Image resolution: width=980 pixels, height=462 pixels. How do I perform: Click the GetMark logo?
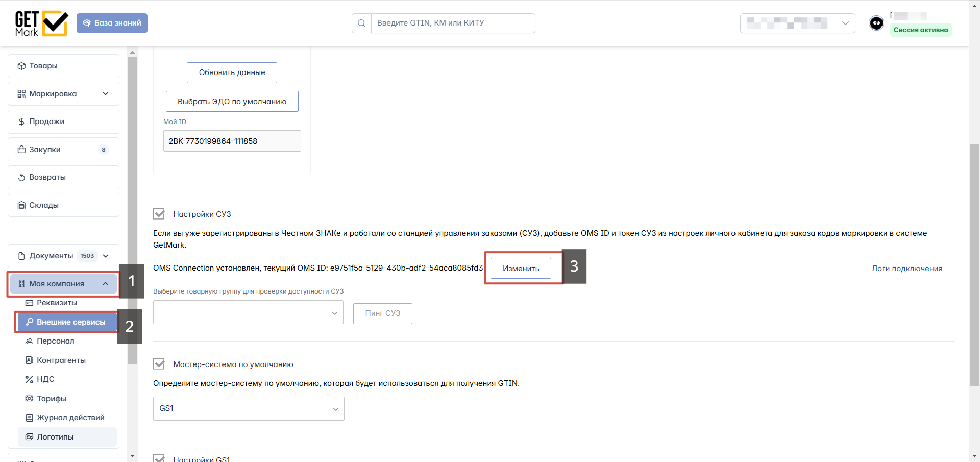(41, 23)
